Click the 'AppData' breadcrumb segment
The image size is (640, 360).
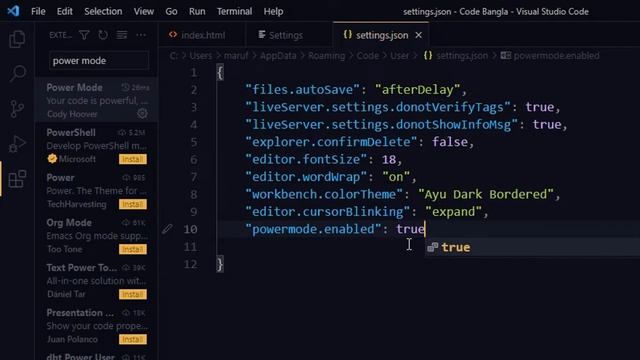pos(278,56)
